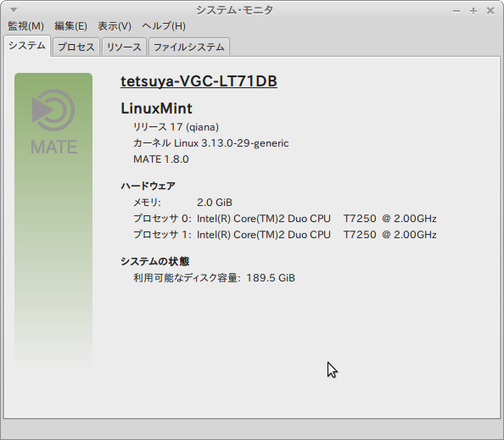Viewport: 504px width, 440px height.
Task: Switch to the リソース tab
Action: click(124, 47)
